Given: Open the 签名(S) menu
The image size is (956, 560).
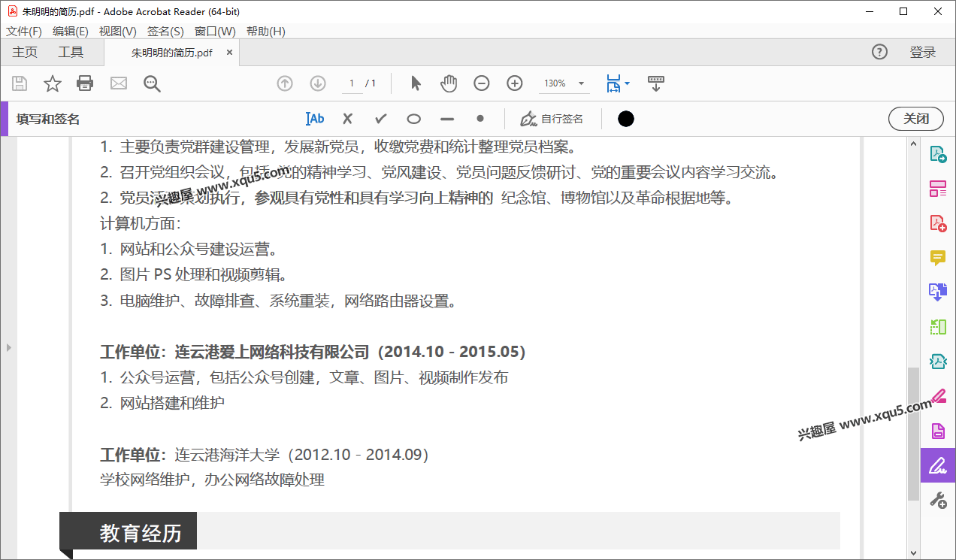Looking at the screenshot, I should click(x=165, y=31).
